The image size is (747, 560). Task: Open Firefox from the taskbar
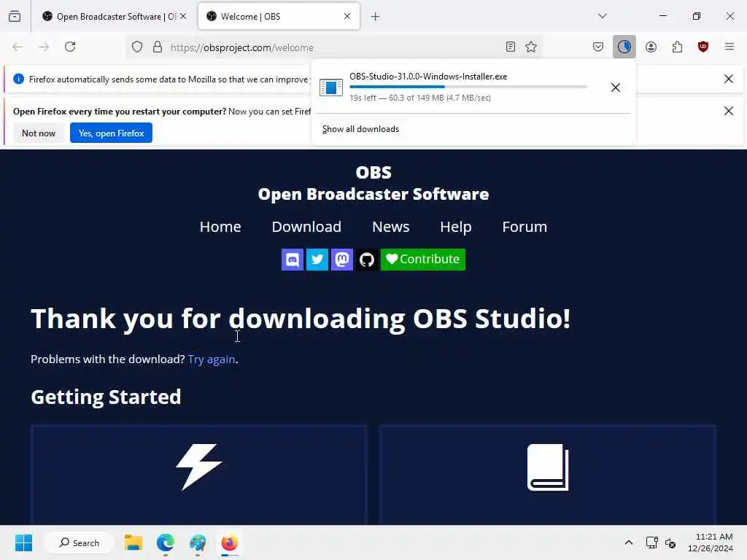[x=230, y=542]
